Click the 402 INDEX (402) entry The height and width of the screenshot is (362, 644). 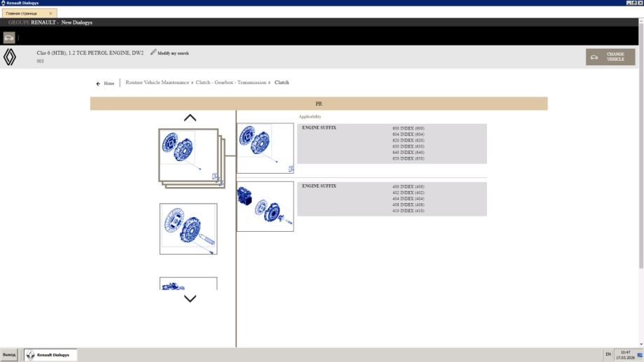(x=409, y=193)
